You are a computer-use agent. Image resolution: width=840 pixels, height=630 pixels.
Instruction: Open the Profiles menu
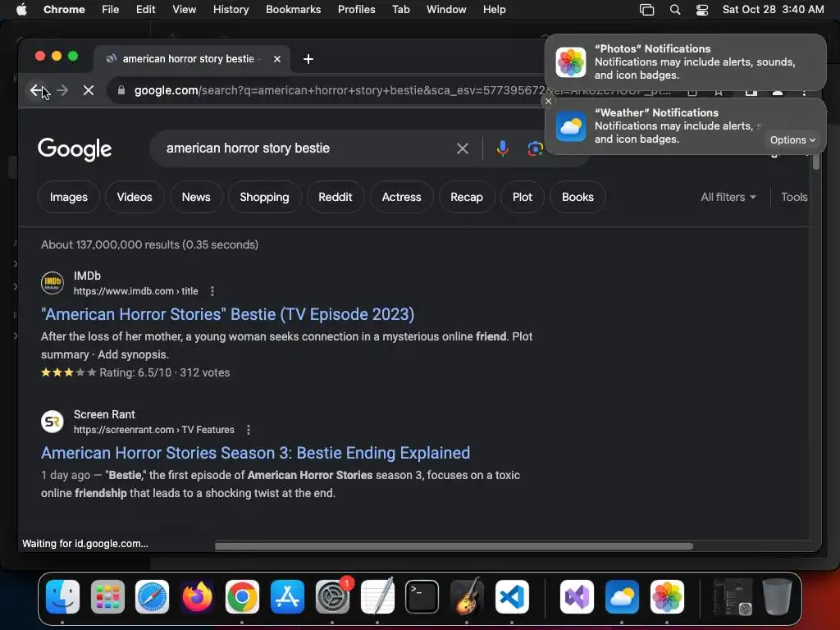tap(356, 10)
